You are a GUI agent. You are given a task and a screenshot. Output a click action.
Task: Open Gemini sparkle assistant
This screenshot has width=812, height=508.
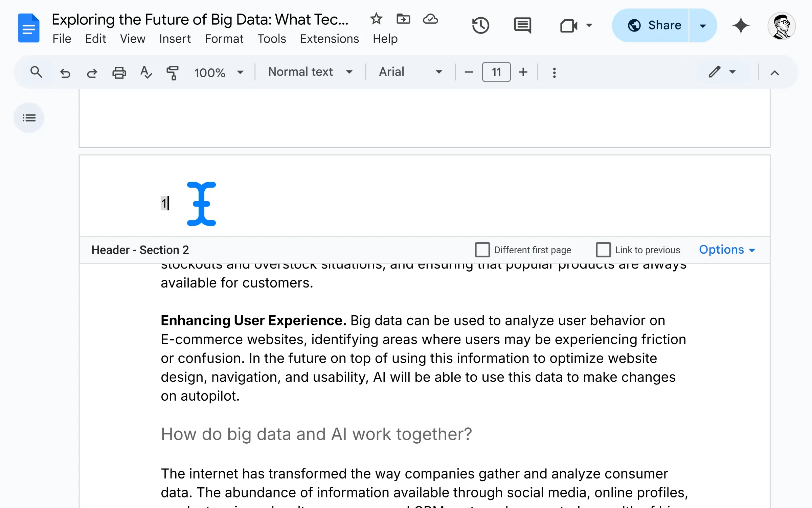coord(741,25)
